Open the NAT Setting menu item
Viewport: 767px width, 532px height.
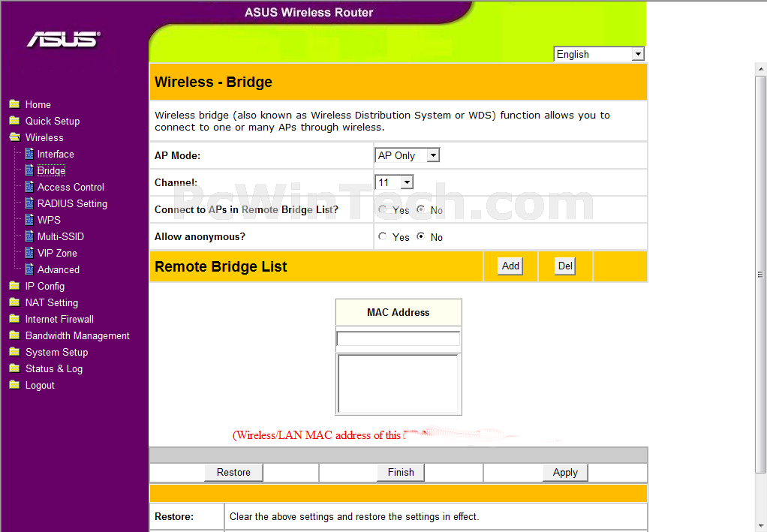point(52,302)
